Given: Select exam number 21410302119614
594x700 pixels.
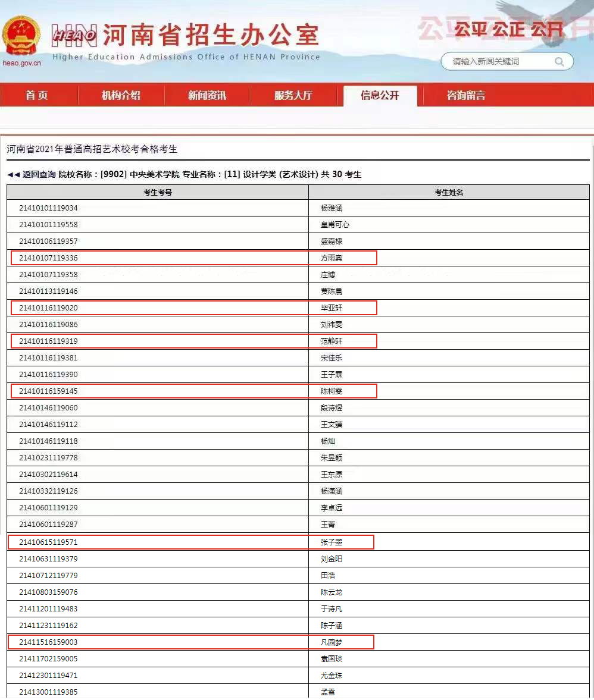Looking at the screenshot, I should click(x=48, y=475).
